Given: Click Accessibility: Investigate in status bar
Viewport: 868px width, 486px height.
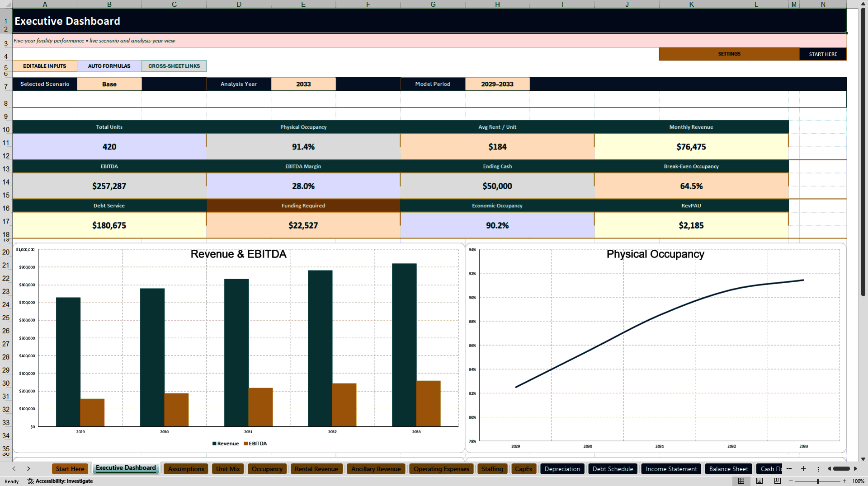Looking at the screenshot, I should point(60,481).
